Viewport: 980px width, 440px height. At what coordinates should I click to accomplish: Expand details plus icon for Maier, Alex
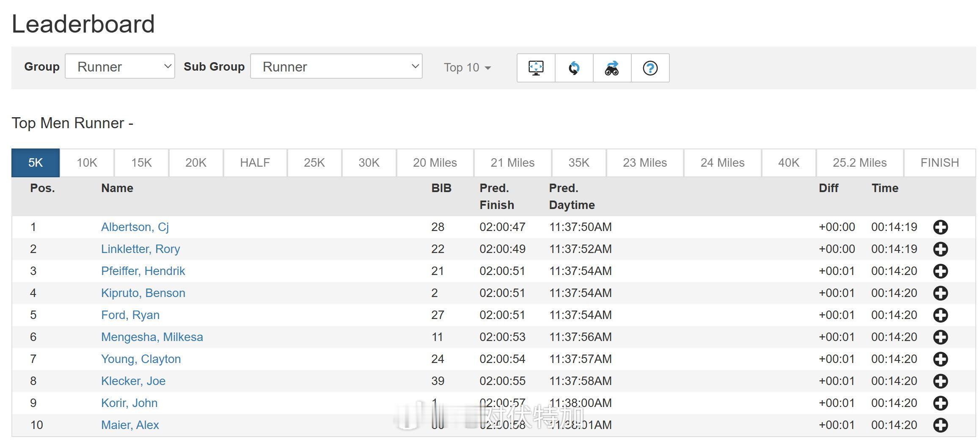point(940,425)
